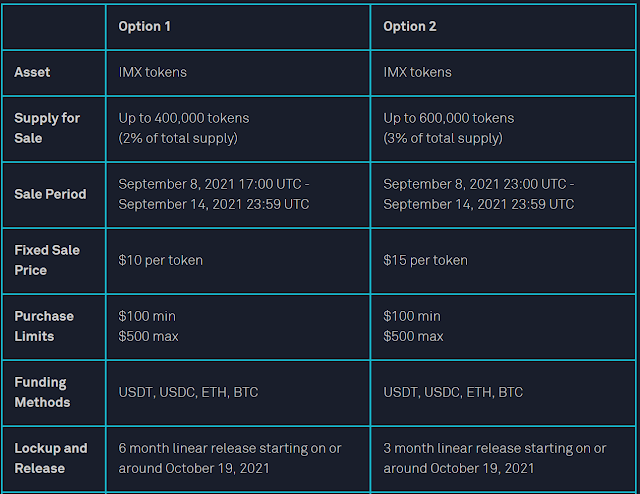
Task: Click the Option 1 column header
Action: [145, 26]
